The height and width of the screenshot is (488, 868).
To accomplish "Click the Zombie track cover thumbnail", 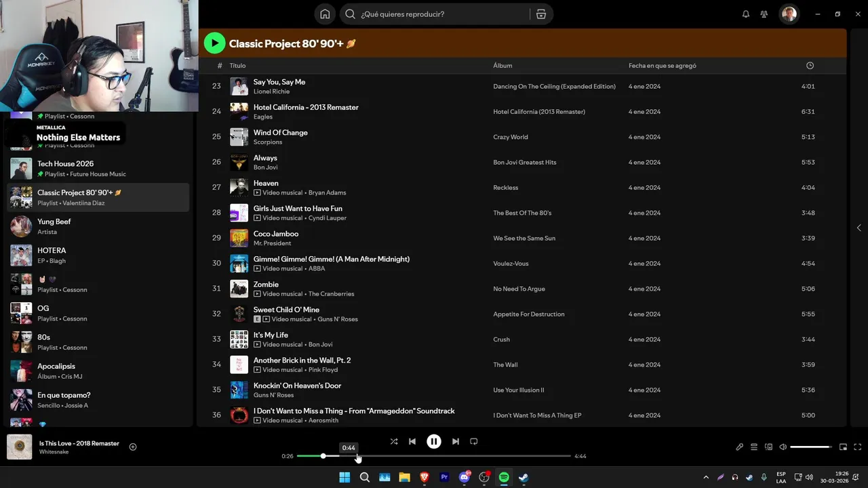I will tap(239, 289).
